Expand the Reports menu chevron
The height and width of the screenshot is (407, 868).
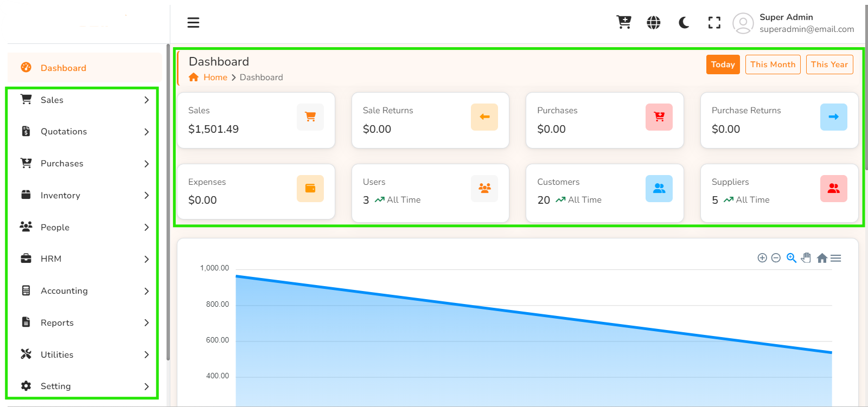(146, 322)
